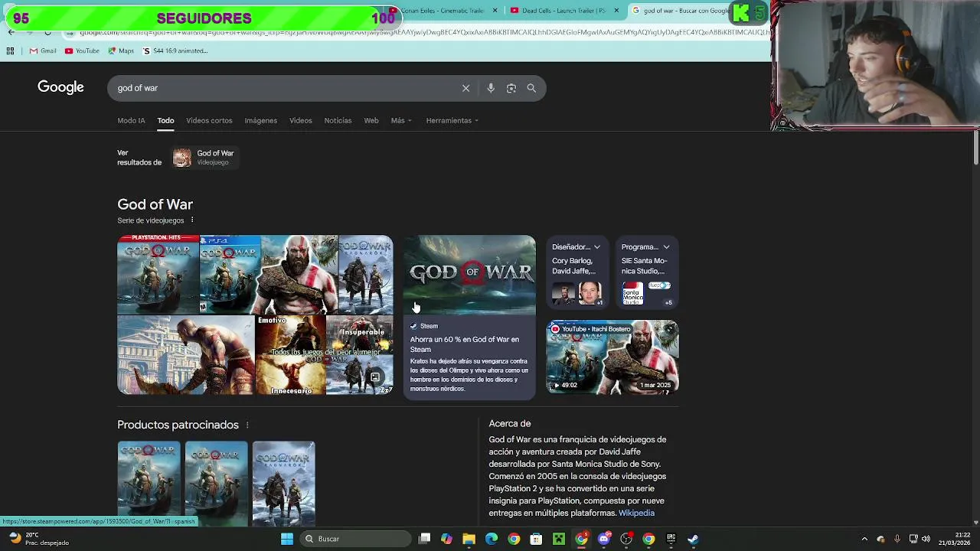980x551 pixels.
Task: Switch to Conan Exiles Cinematic Trailer tab
Action: (442, 11)
